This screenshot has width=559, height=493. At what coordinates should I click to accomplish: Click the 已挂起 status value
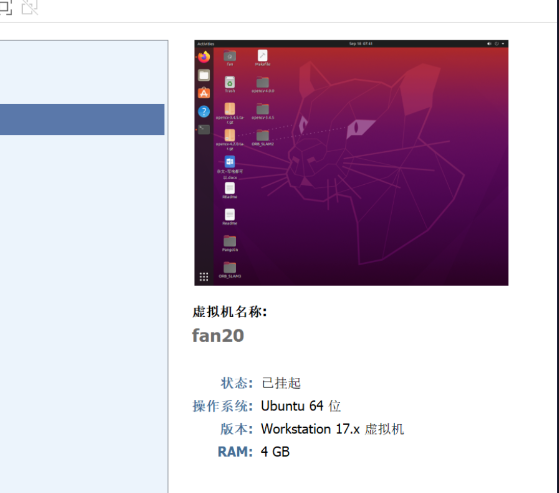(281, 383)
